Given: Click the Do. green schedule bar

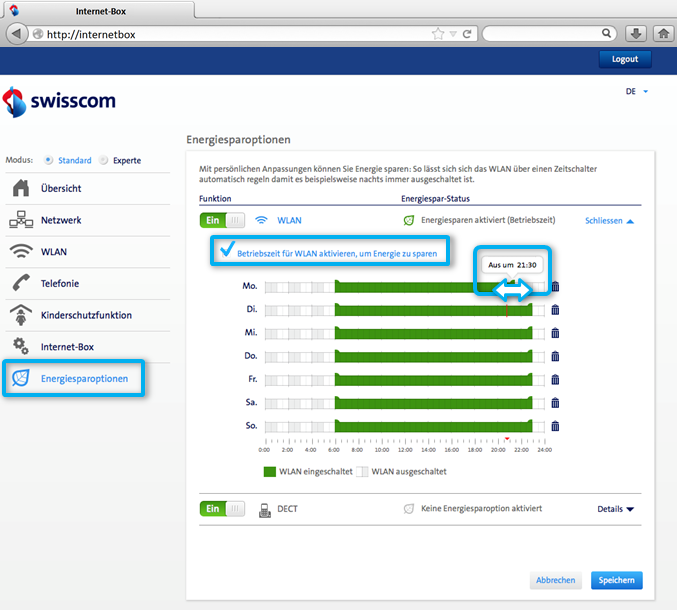Looking at the screenshot, I should 433,357.
